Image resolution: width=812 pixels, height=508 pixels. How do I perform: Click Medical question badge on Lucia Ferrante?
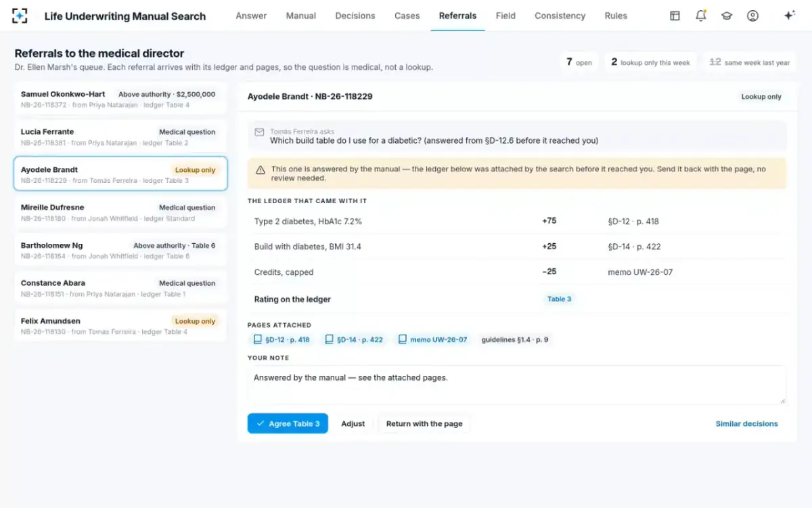click(187, 132)
